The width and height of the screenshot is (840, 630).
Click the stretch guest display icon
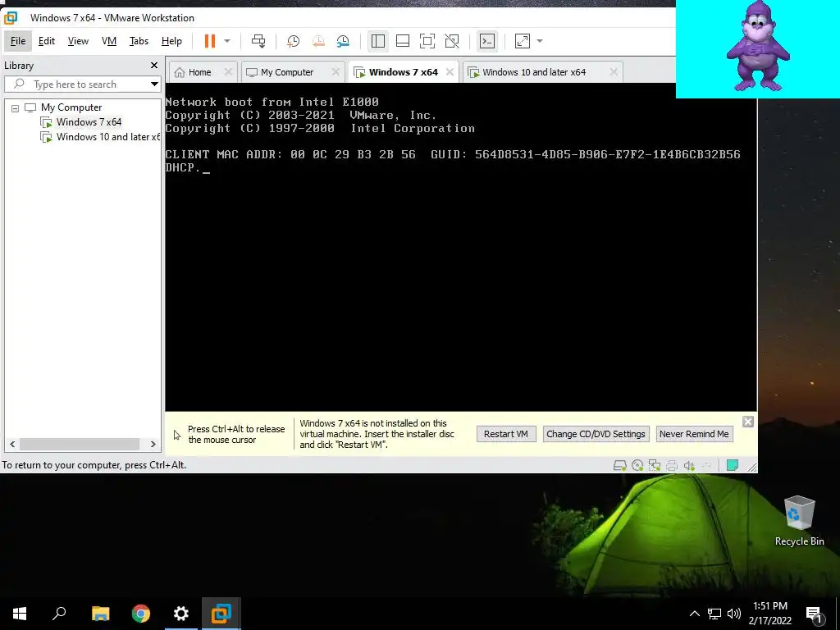coord(522,41)
